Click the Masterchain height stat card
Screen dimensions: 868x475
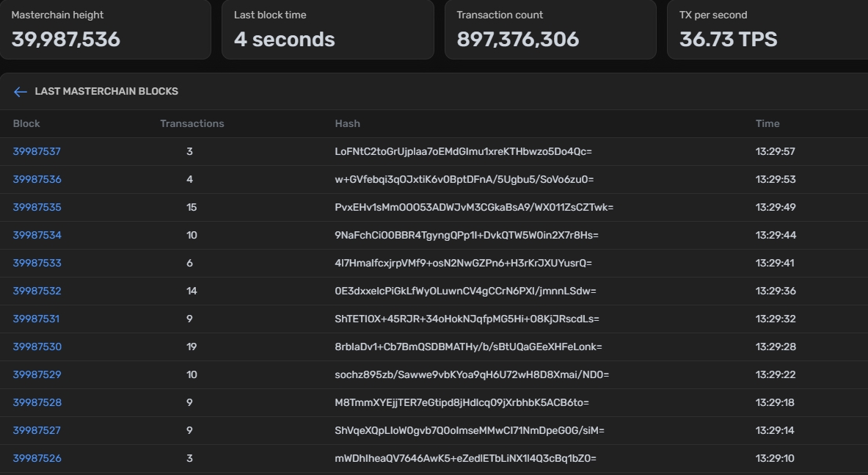coord(105,29)
